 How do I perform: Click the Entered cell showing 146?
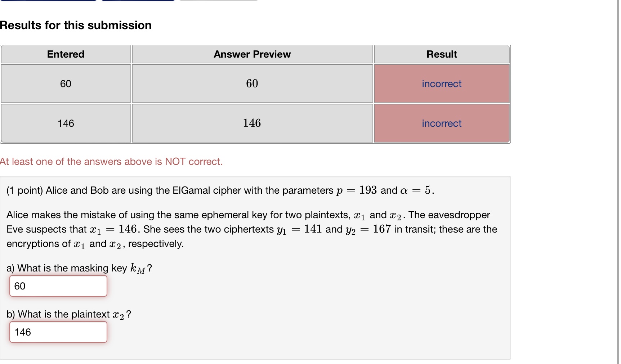tap(65, 123)
